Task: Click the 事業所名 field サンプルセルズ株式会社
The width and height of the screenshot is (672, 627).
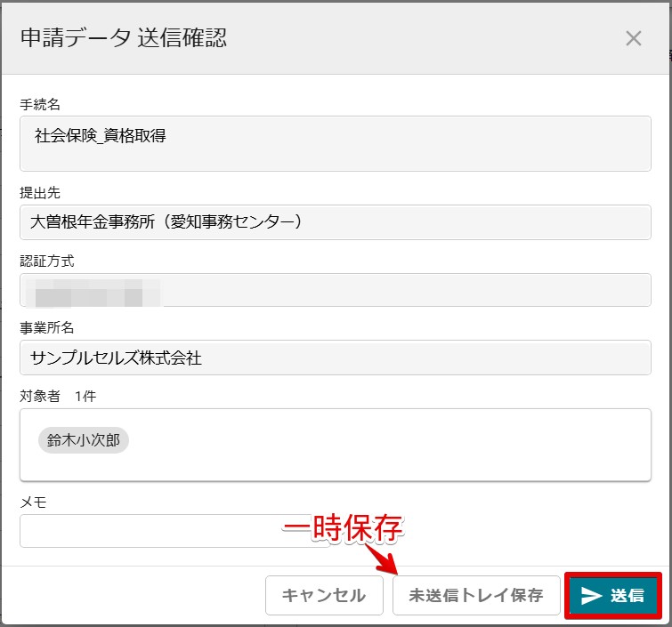Action: click(336, 358)
